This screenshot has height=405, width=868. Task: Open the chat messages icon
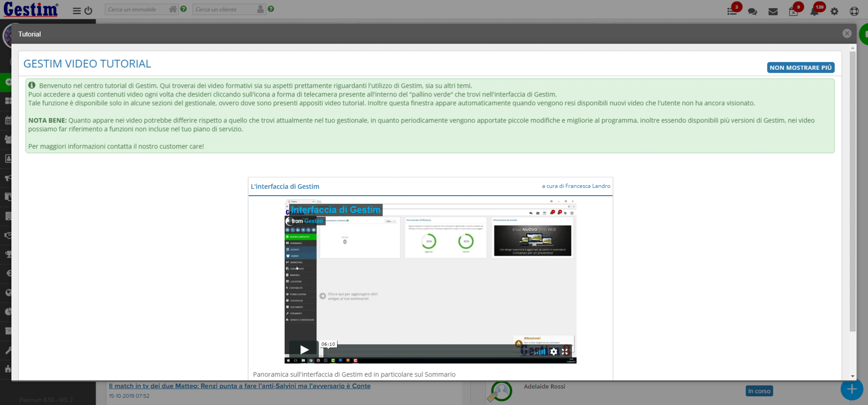tap(752, 11)
